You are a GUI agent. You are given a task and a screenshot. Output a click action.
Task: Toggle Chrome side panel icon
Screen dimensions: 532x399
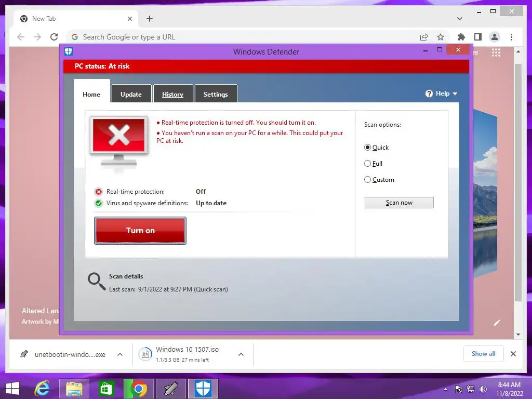click(x=478, y=37)
